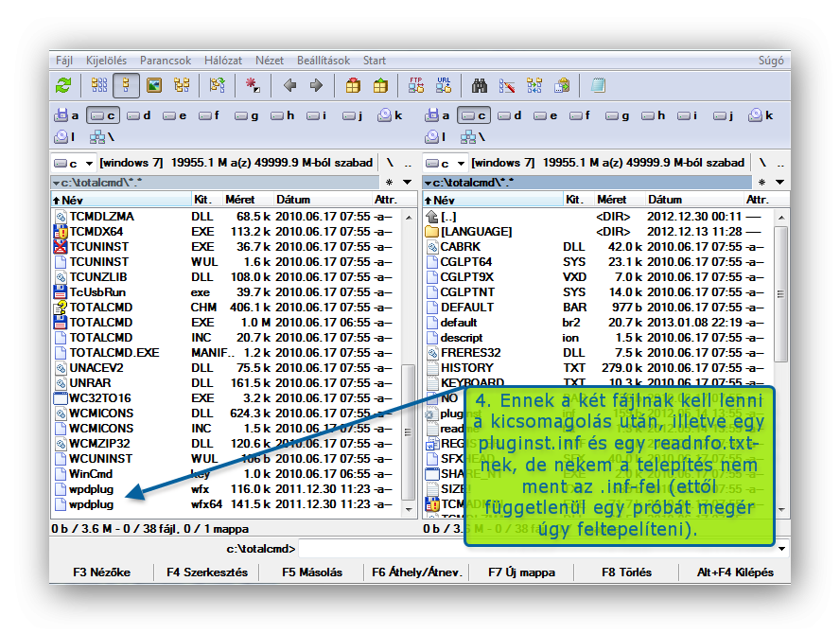Open left panel drive dropdown
This screenshot has height=634, width=840.
tap(74, 163)
